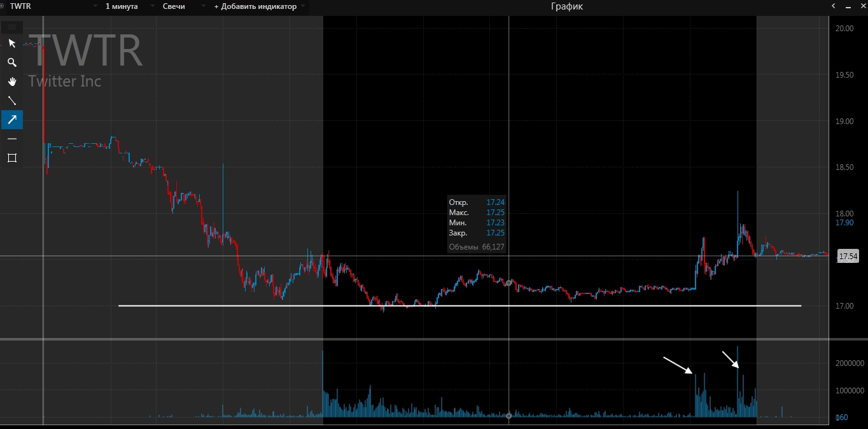Screen dimensions: 868x429
Task: Choose the horizontal line tool
Action: click(x=11, y=139)
